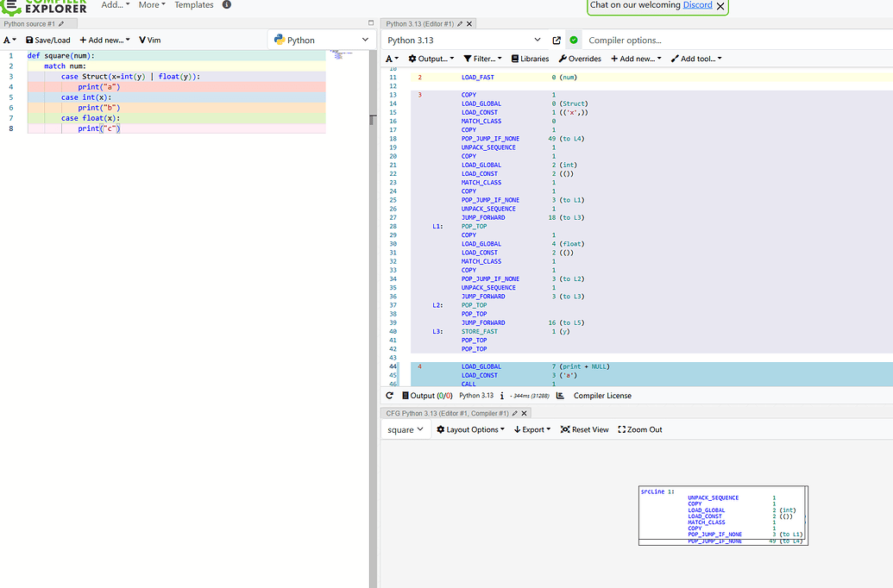893x588 pixels.
Task: Expand Layout Options in CFG pane
Action: pyautogui.click(x=470, y=428)
